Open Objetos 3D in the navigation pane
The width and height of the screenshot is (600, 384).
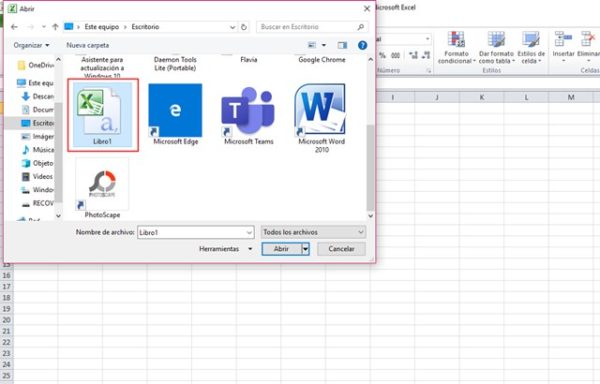click(x=38, y=163)
